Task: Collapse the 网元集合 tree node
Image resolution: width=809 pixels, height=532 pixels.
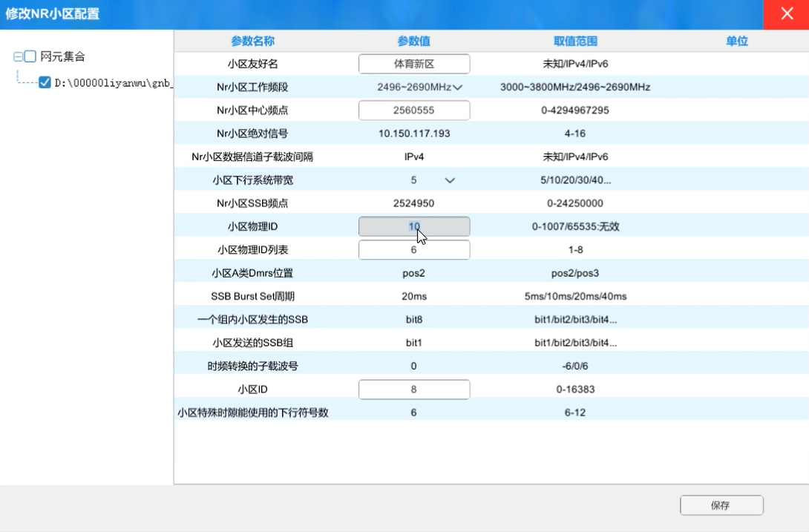Action: [18, 56]
